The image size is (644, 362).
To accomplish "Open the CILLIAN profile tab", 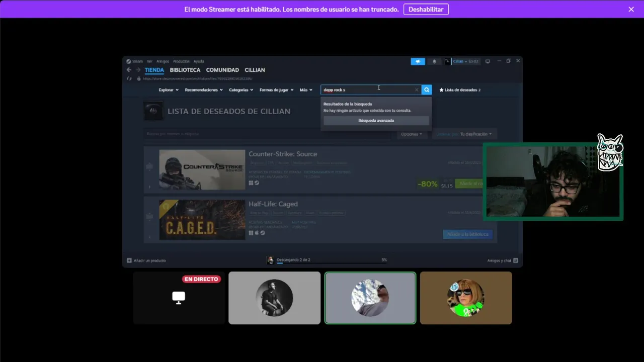I will 255,70.
